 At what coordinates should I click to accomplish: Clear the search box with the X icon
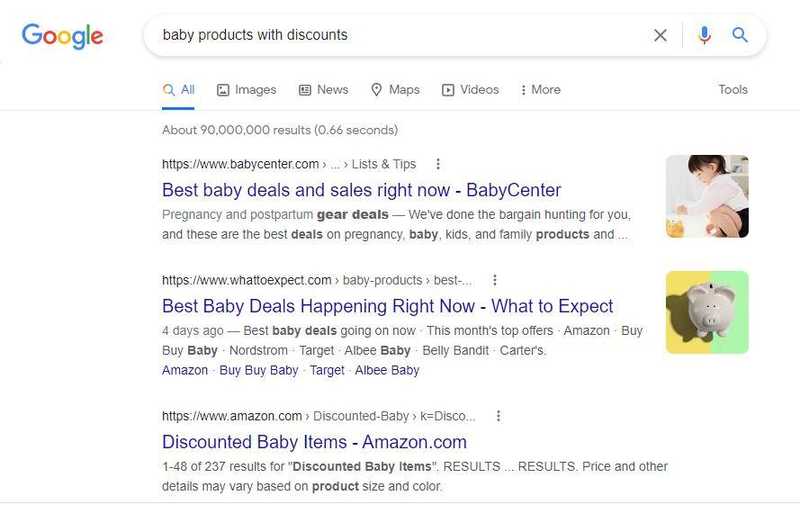(x=660, y=35)
